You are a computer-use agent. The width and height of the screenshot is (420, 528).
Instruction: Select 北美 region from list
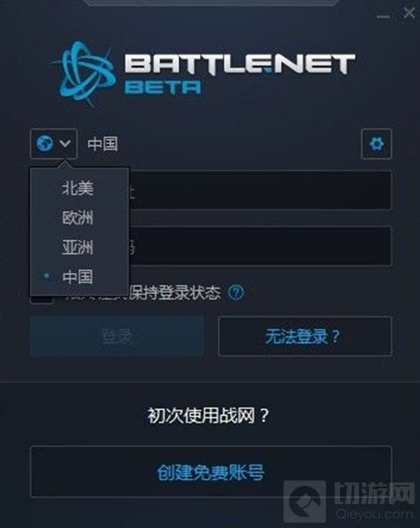pyautogui.click(x=79, y=188)
